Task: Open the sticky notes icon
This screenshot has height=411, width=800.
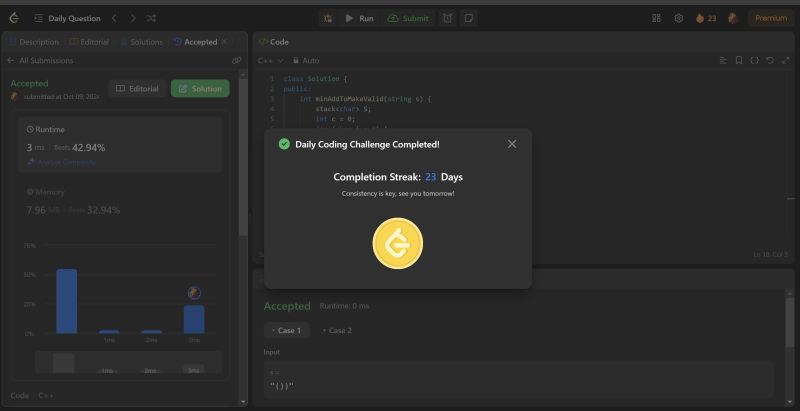Action: (468, 18)
